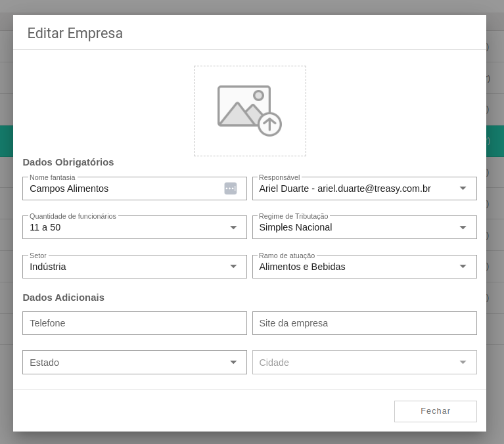The width and height of the screenshot is (504, 444).
Task: Click the image upload icon
Action: pyautogui.click(x=250, y=111)
